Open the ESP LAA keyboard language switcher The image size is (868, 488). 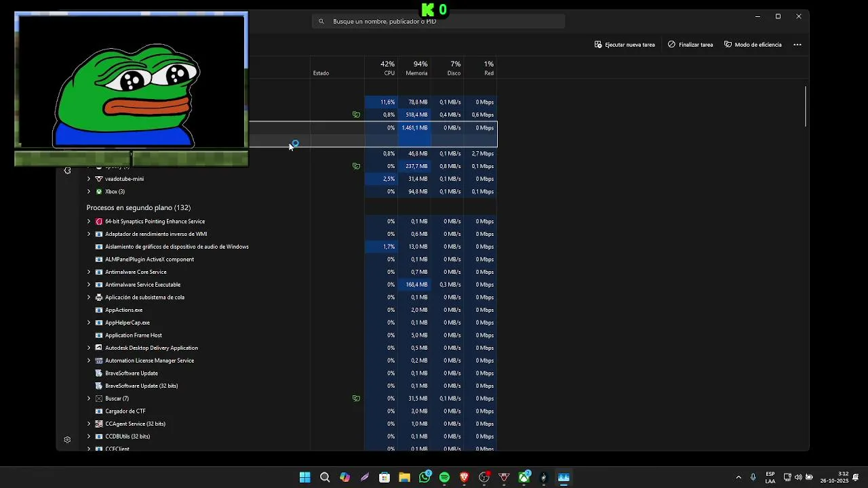tap(770, 477)
